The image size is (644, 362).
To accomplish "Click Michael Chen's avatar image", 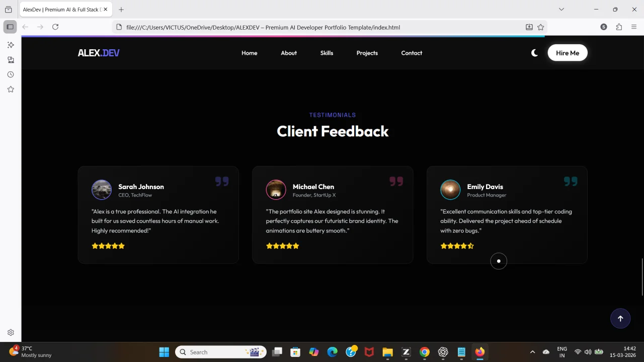I will [x=276, y=190].
